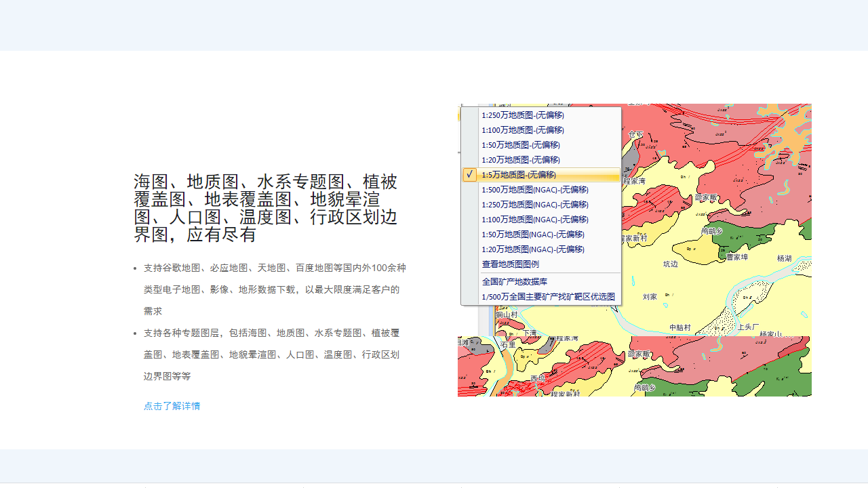Choose 1:100万地质图-(无偏移) from menu
Screen dimensions: 868x488
point(523,130)
